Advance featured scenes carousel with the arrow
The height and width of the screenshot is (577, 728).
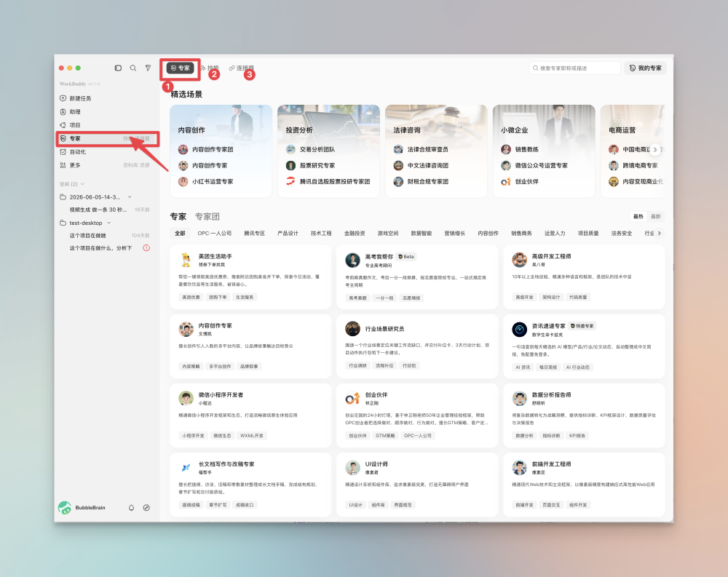655,149
